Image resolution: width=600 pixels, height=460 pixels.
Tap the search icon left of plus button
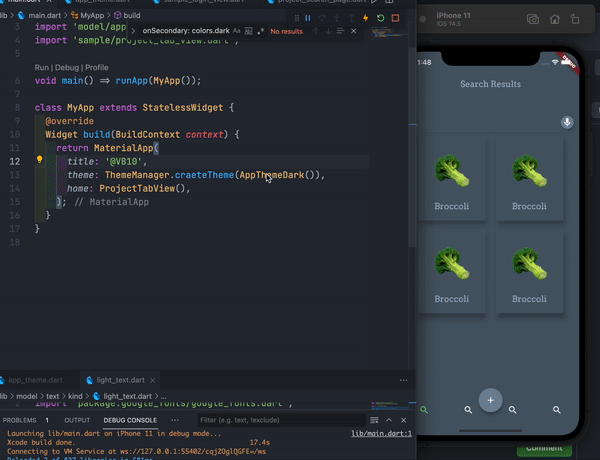[x=468, y=410]
